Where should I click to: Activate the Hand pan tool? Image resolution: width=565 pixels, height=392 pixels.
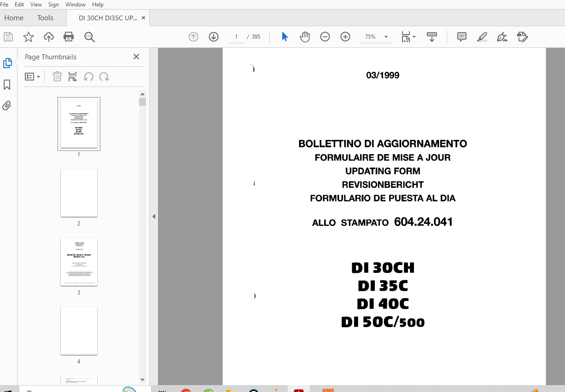click(x=305, y=37)
